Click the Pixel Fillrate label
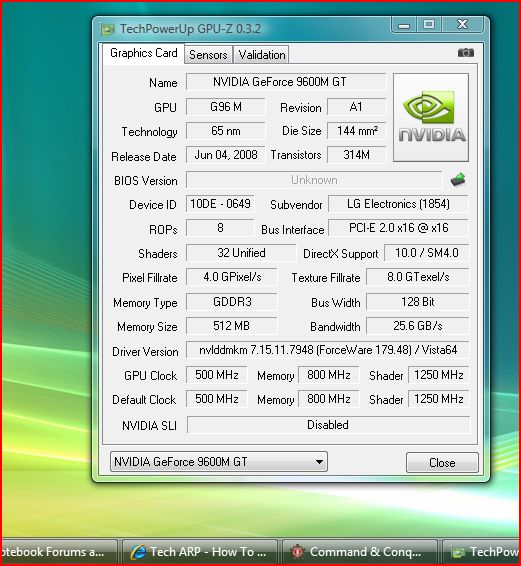The image size is (521, 566). coord(150,278)
